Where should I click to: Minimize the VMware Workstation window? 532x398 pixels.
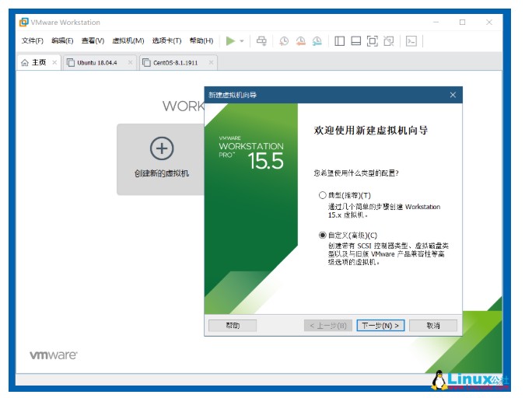click(x=436, y=22)
